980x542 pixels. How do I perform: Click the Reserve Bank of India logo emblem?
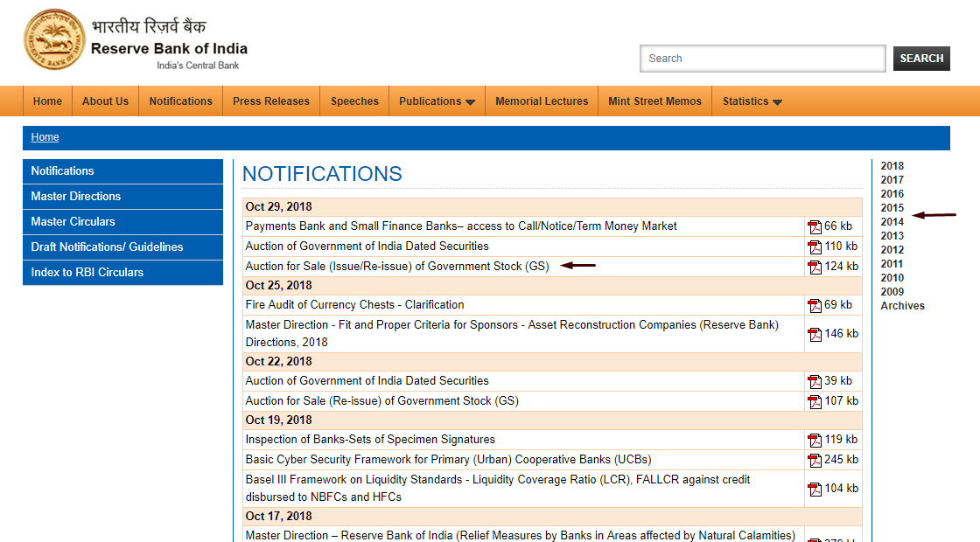pyautogui.click(x=53, y=39)
